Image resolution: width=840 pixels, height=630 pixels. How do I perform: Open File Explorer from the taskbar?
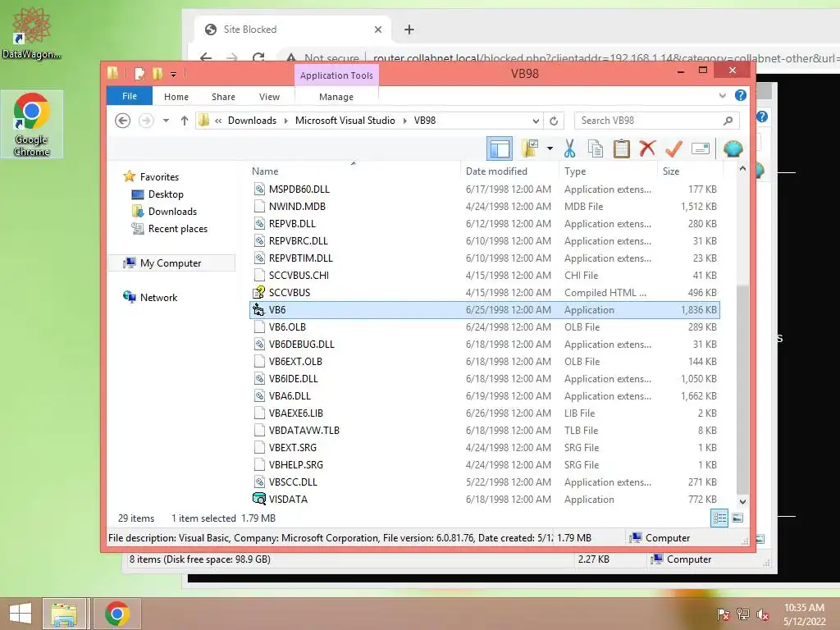click(x=64, y=614)
